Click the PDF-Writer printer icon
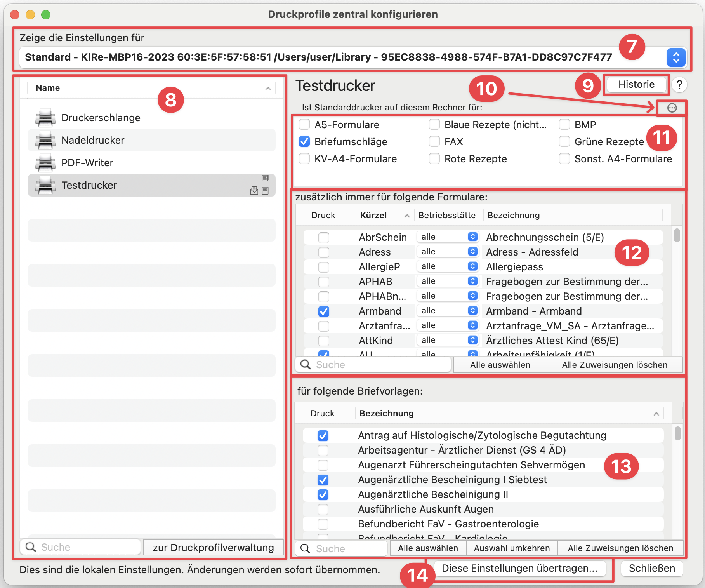This screenshot has width=705, height=588. coord(45,163)
